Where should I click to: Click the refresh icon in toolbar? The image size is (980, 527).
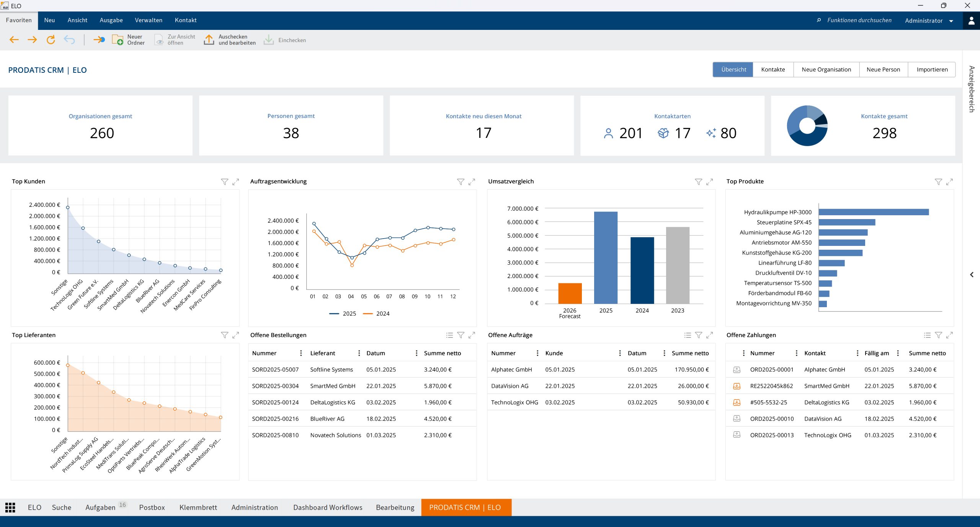pos(51,40)
